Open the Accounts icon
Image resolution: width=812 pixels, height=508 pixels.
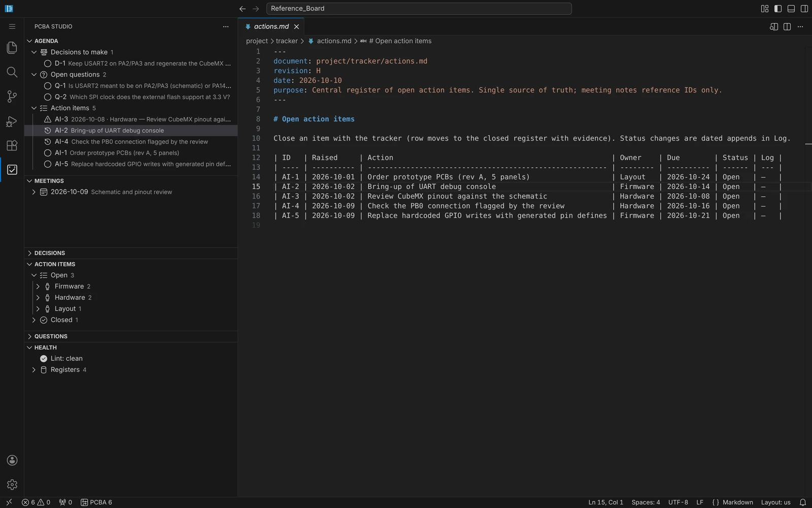point(12,460)
